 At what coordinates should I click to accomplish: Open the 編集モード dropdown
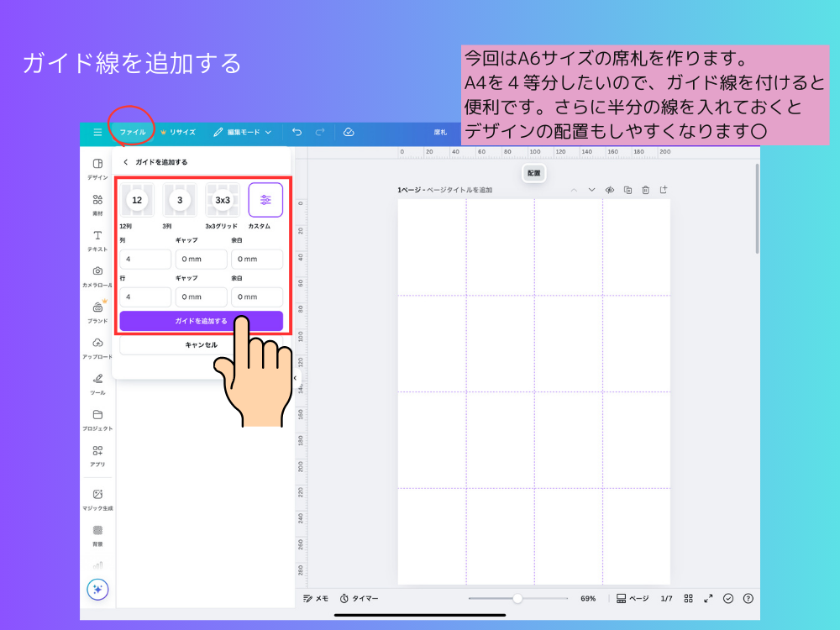click(241, 133)
